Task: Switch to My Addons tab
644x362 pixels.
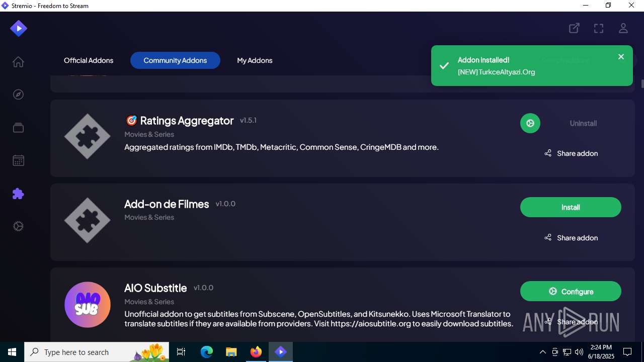Action: point(255,60)
